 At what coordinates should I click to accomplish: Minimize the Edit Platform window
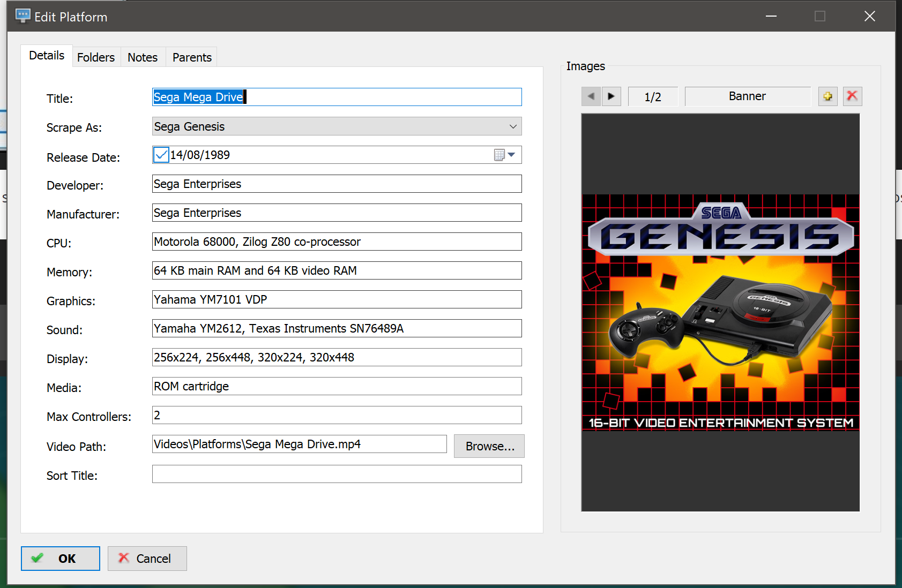pyautogui.click(x=771, y=16)
